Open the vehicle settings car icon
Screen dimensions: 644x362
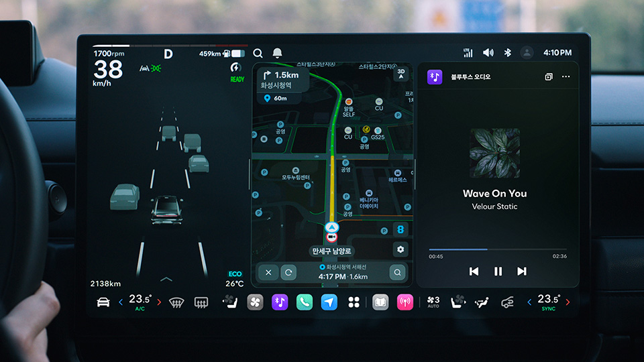(x=103, y=302)
